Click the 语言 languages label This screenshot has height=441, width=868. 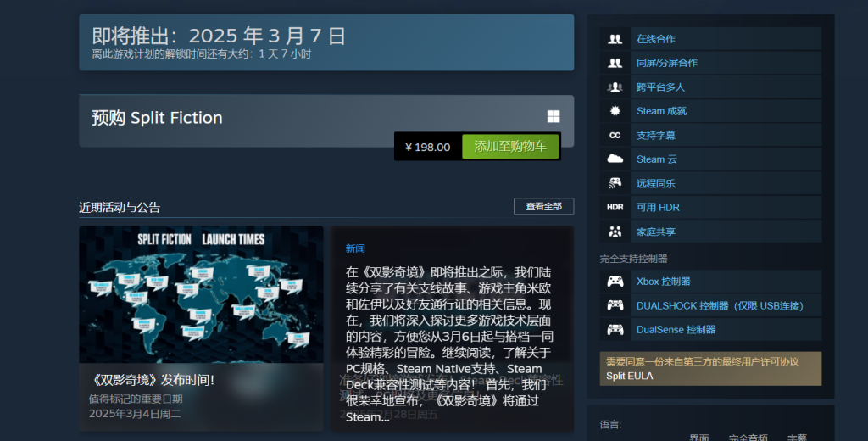point(610,425)
